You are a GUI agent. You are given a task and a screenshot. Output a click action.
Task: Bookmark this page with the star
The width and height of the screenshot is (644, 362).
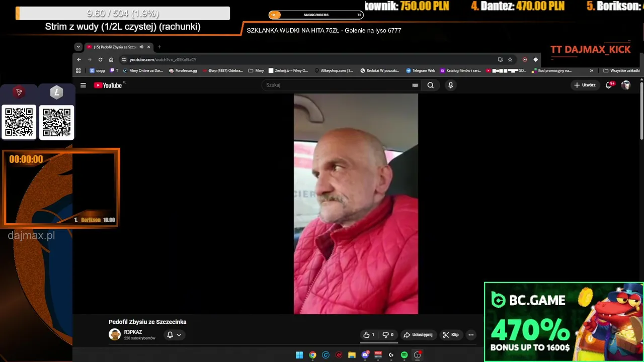point(510,59)
